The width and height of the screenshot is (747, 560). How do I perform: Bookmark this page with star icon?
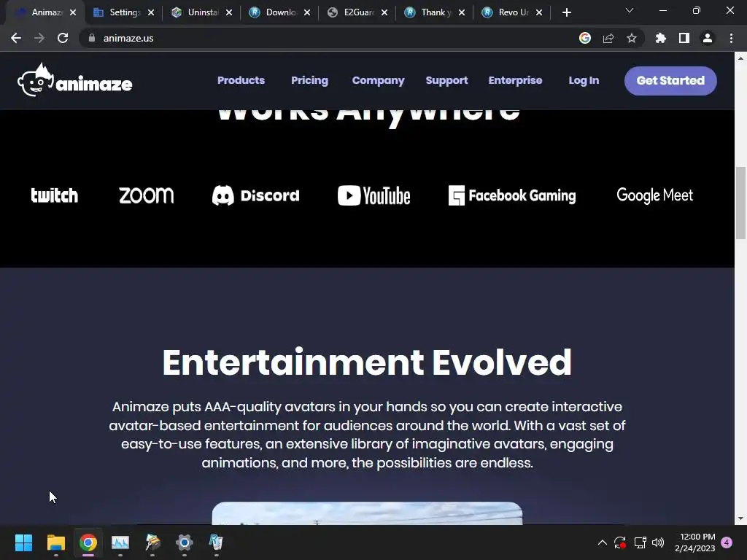click(x=632, y=38)
